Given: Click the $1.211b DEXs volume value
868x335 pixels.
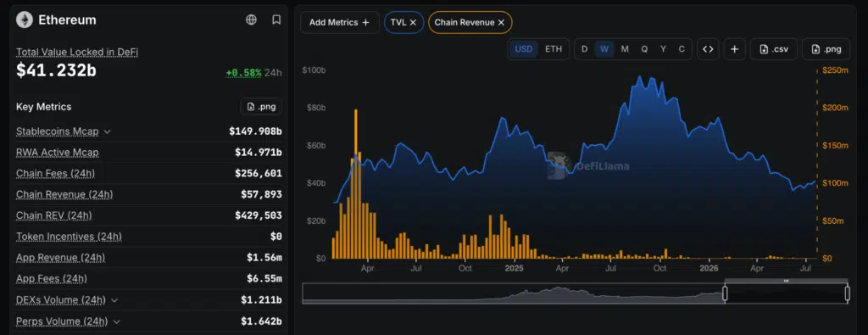Looking at the screenshot, I should click(x=261, y=300).
